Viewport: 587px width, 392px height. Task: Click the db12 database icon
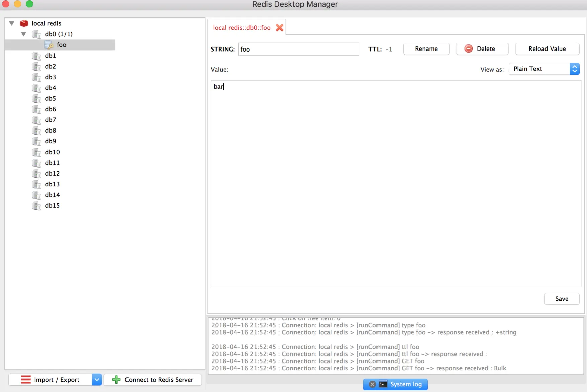(x=36, y=173)
